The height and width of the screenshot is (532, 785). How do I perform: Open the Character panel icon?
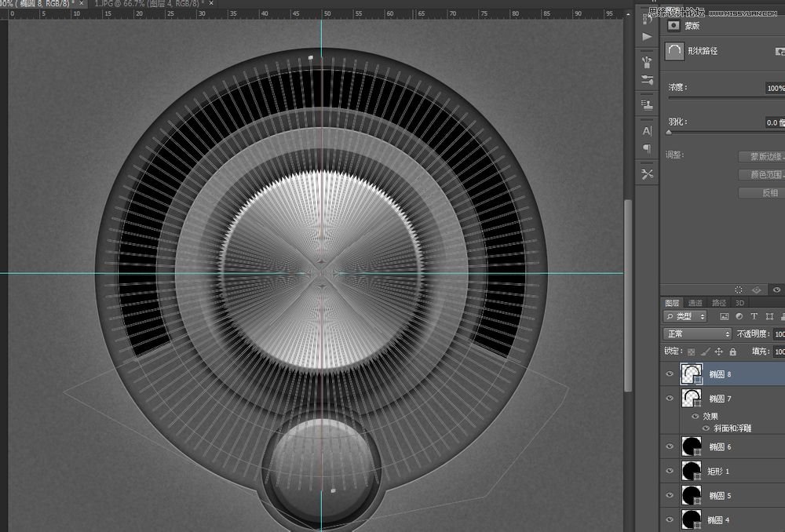pyautogui.click(x=647, y=131)
